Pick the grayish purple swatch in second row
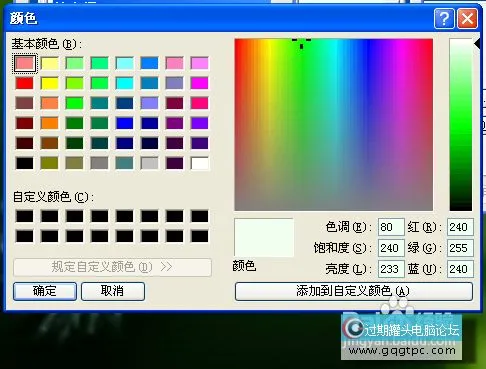This screenshot has height=369, width=486. (x=175, y=83)
